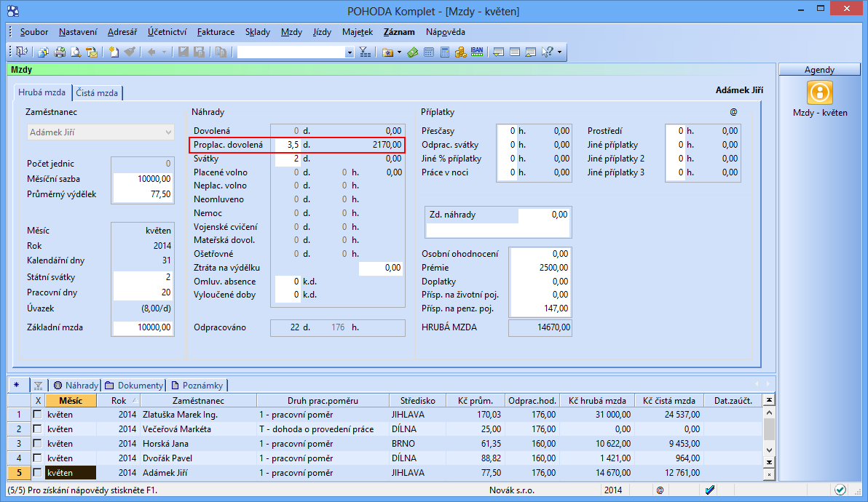Open the first calculator toolbar icon

click(428, 52)
